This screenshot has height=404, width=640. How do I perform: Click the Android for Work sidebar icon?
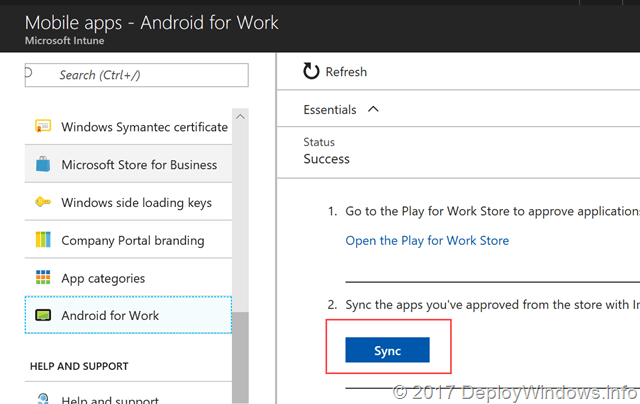click(43, 316)
